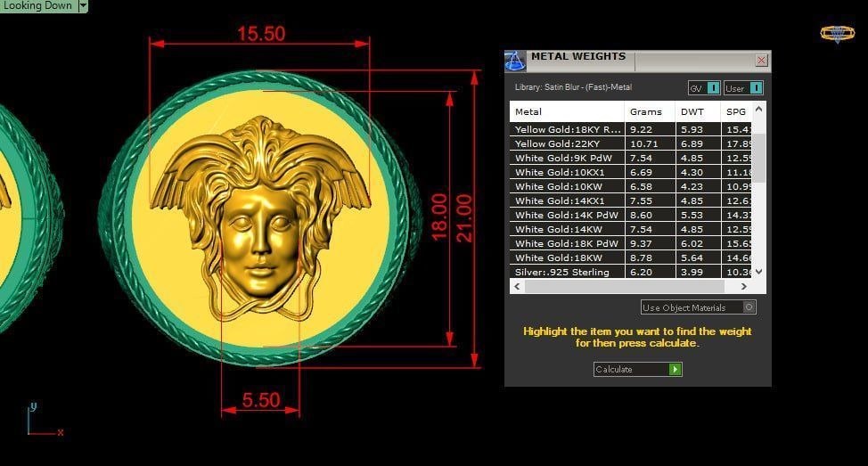Click the Looking Down viewport label
Viewport: 868px width, 466px height.
coord(37,5)
